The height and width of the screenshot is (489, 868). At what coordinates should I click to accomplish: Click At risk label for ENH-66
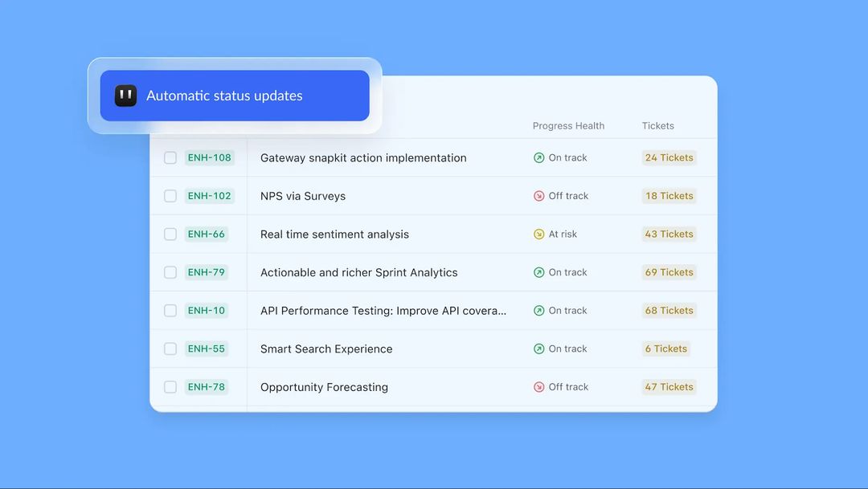[563, 234]
